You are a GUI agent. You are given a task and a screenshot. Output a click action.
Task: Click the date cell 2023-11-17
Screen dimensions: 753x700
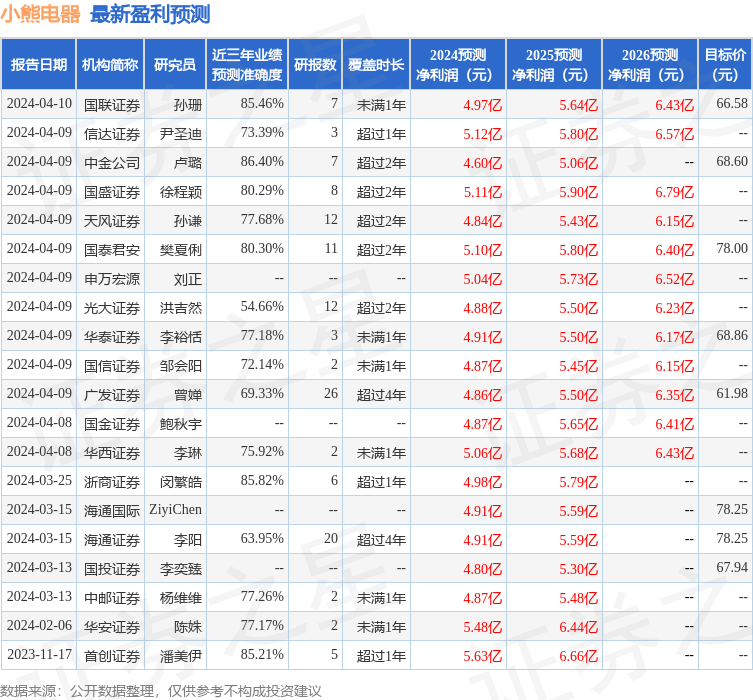point(39,654)
